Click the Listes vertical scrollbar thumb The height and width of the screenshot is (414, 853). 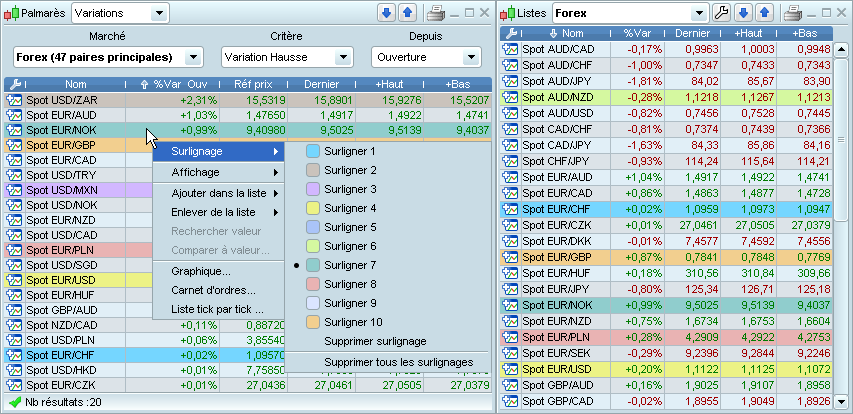pyautogui.click(x=841, y=139)
